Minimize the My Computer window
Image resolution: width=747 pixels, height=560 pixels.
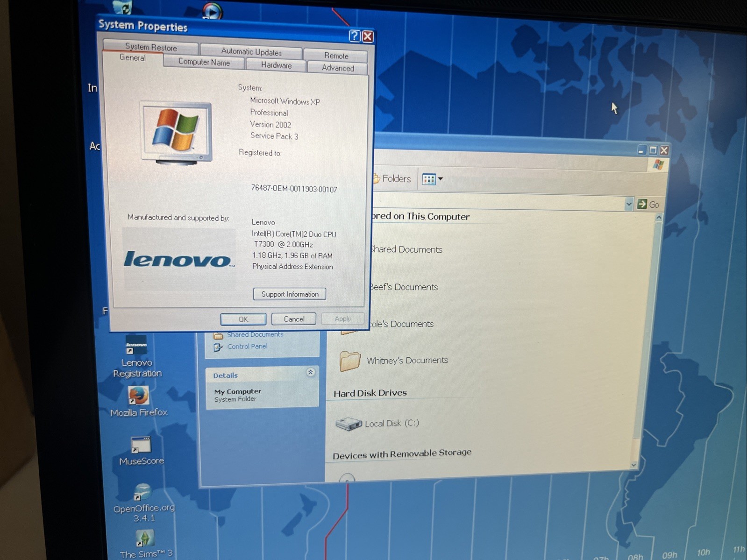641,150
